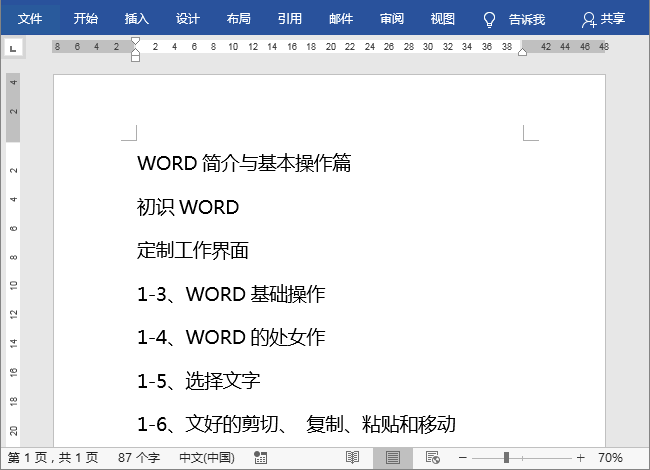The width and height of the screenshot is (650, 470).
Task: Switch to Read Mode view
Action: click(x=352, y=458)
